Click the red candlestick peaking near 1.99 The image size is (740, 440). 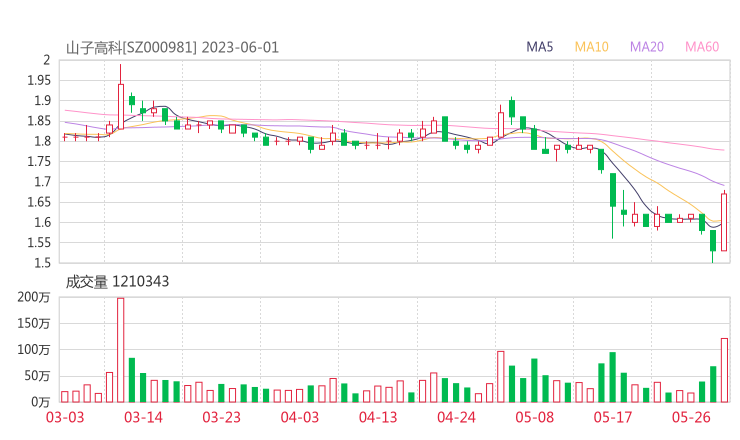coord(121,97)
